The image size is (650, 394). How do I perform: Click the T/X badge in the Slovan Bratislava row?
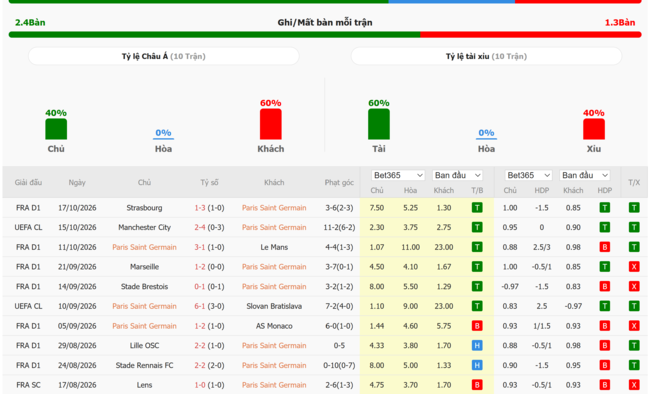(634, 306)
